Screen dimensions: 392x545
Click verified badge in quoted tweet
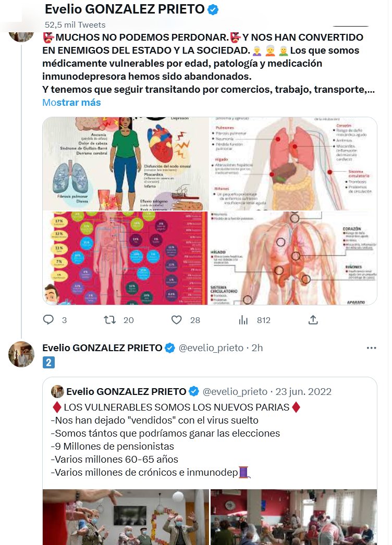(x=193, y=391)
